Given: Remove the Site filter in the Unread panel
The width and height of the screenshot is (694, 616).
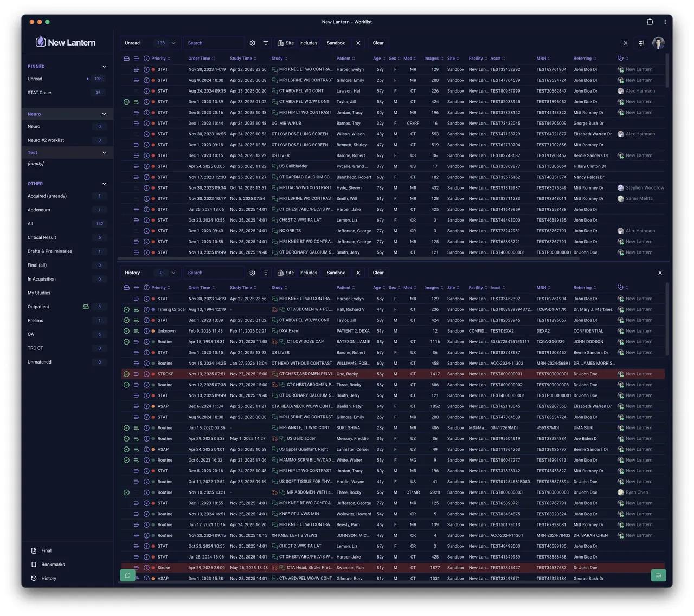Looking at the screenshot, I should tap(358, 43).
